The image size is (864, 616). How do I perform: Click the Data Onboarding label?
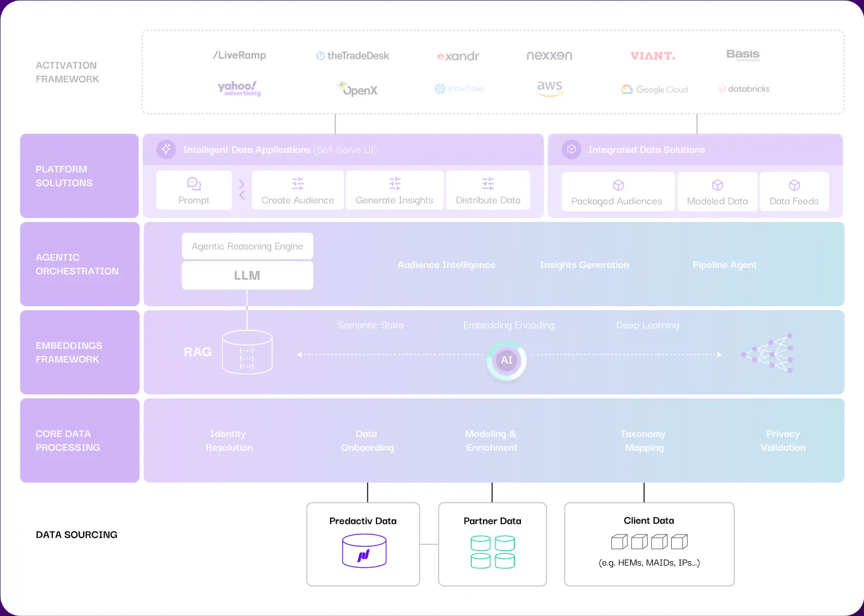click(367, 441)
